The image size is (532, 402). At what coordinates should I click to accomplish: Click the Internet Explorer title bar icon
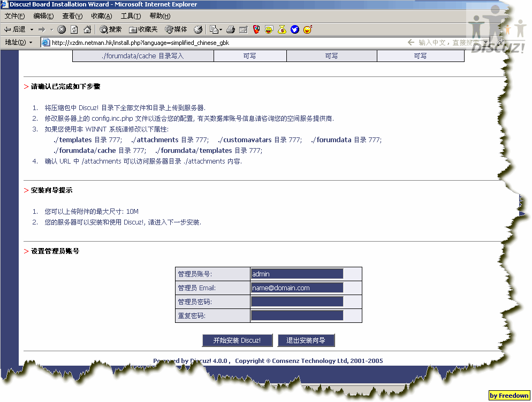coord(4,4)
